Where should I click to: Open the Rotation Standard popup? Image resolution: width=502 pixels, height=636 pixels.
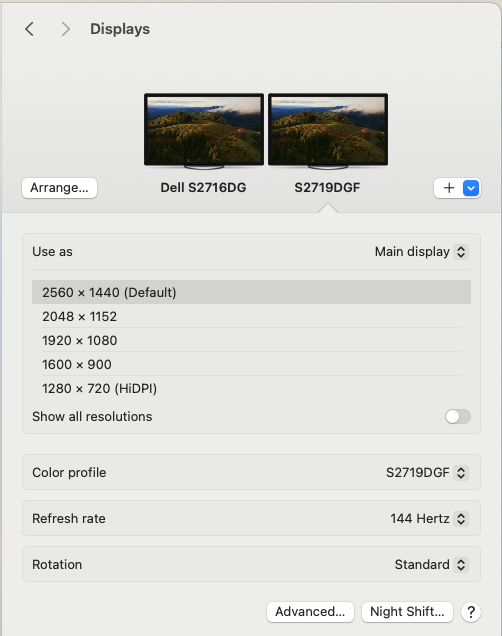pyautogui.click(x=431, y=564)
